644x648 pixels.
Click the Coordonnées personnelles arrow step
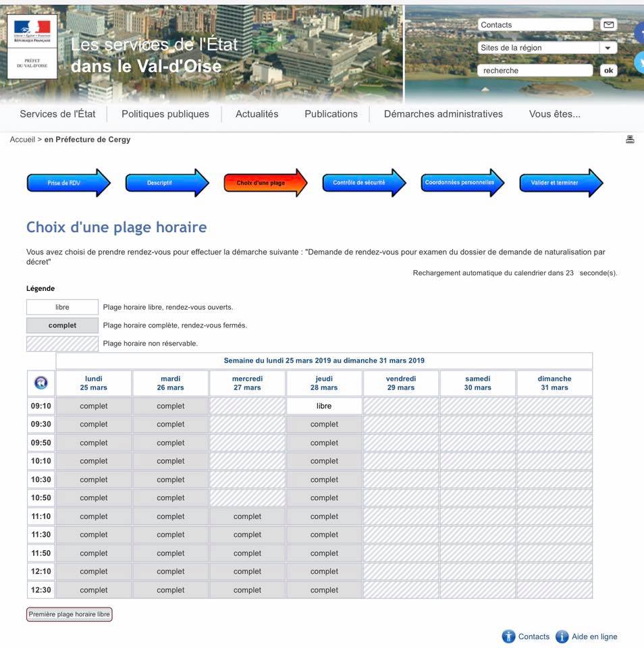[x=462, y=183]
